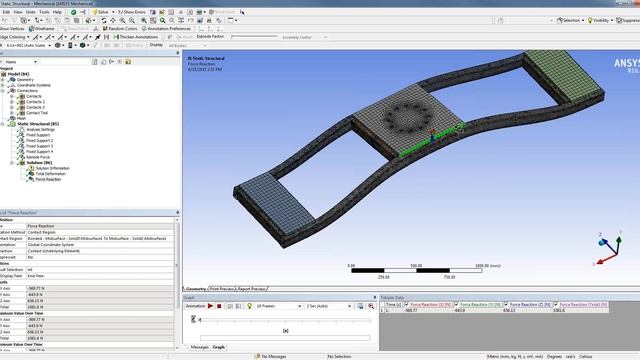
Task: Click the animation timeline slider
Action: (x=285, y=320)
